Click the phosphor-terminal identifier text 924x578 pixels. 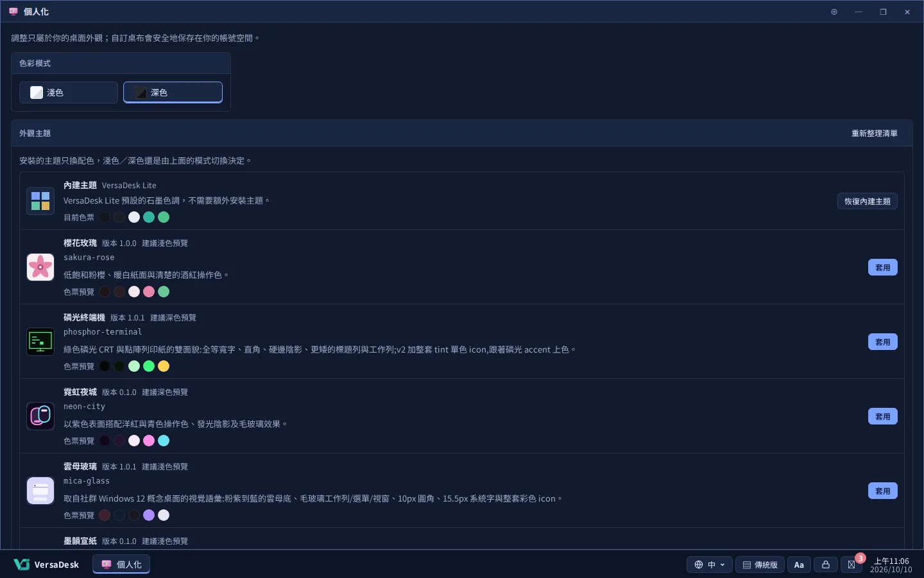[103, 332]
